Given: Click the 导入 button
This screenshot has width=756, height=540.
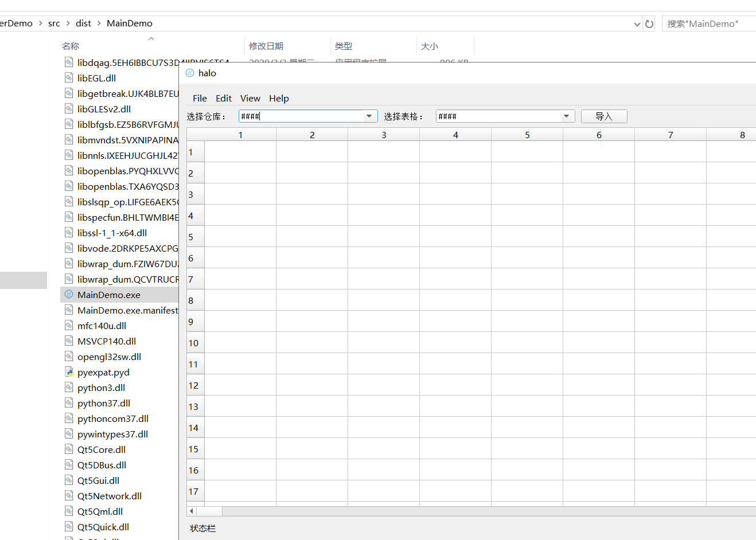Looking at the screenshot, I should click(604, 116).
